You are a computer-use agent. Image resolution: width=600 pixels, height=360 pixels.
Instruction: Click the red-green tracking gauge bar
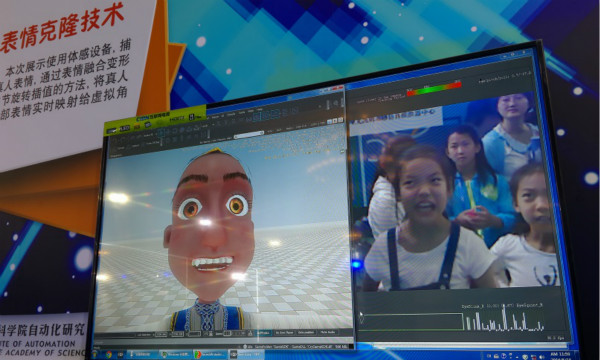tap(434, 89)
